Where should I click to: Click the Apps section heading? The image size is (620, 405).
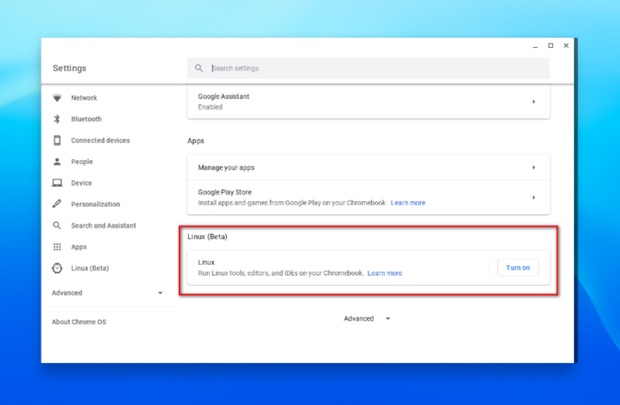tap(196, 141)
